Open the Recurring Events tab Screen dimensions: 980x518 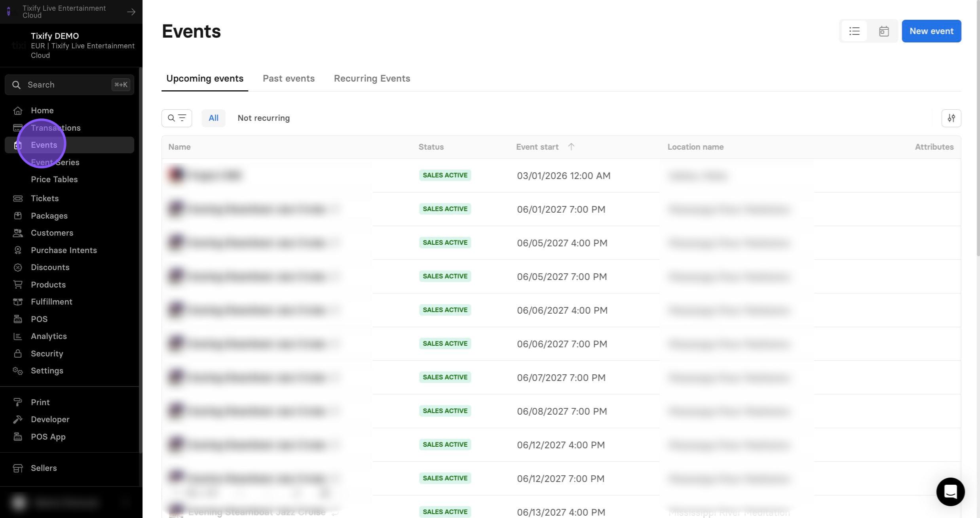[x=372, y=78]
